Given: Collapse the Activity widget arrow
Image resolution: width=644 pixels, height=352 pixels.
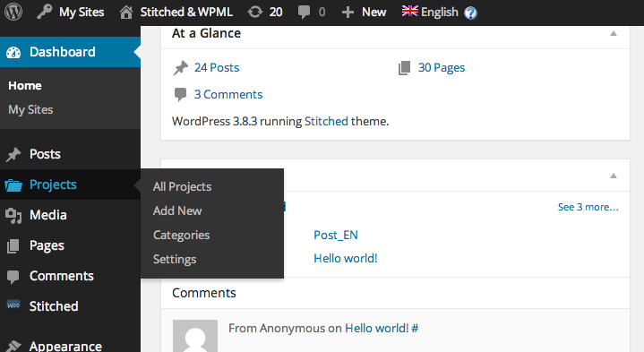Looking at the screenshot, I should [x=614, y=176].
